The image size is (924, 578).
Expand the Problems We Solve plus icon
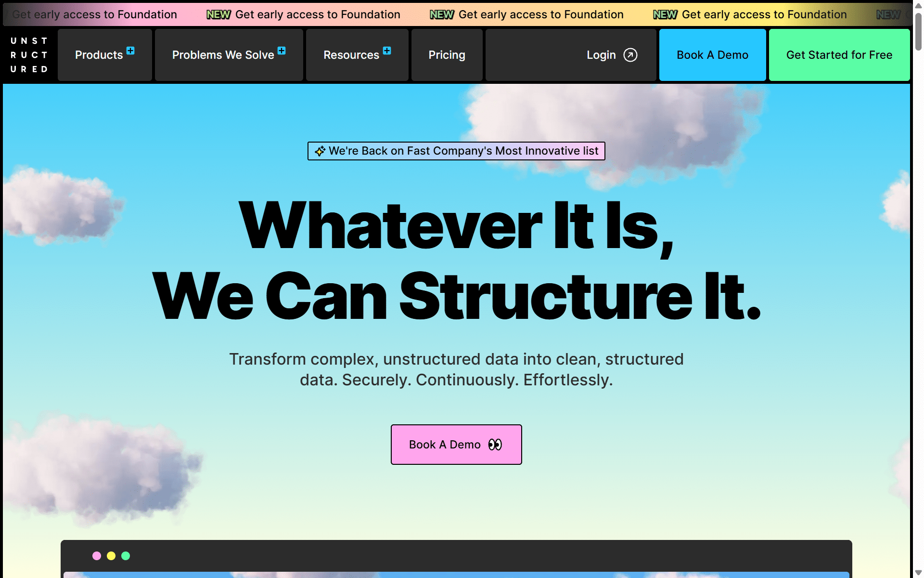pos(282,51)
